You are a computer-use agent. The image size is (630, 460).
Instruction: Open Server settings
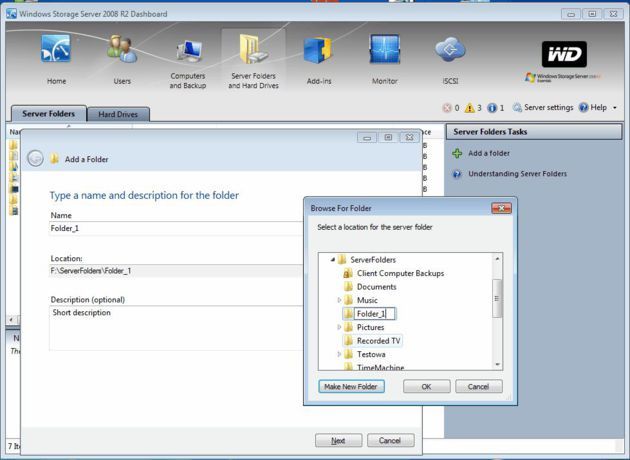(548, 107)
